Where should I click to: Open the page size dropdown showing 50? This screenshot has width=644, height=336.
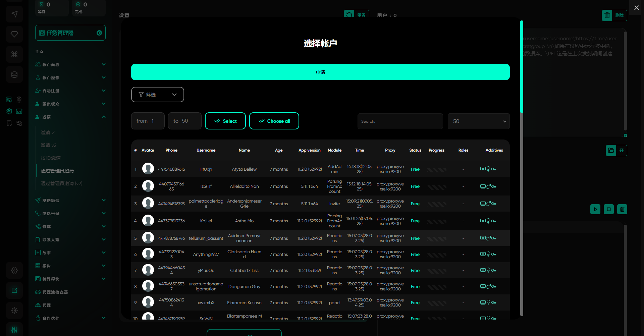tap(478, 121)
